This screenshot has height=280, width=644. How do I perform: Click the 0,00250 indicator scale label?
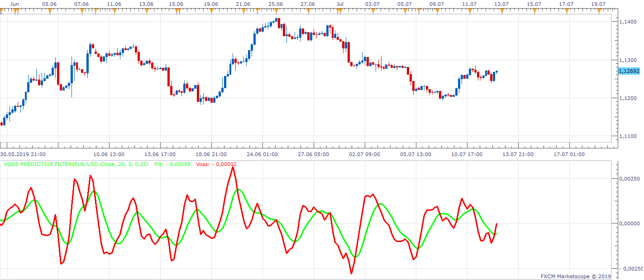pos(630,178)
